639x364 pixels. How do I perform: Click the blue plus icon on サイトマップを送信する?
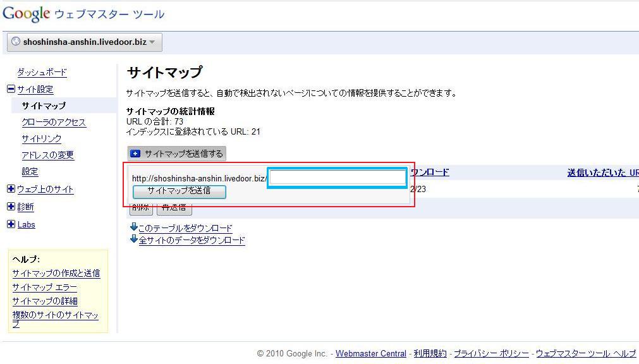[x=135, y=154]
